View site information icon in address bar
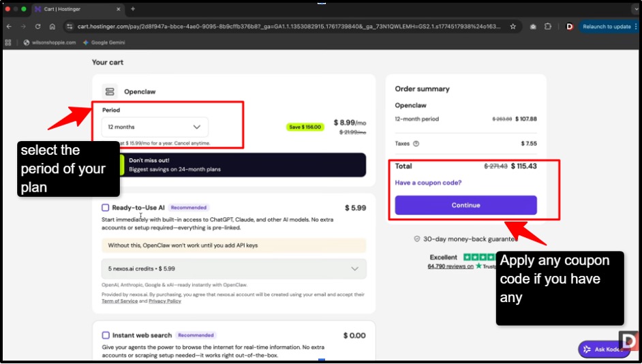 point(70,26)
